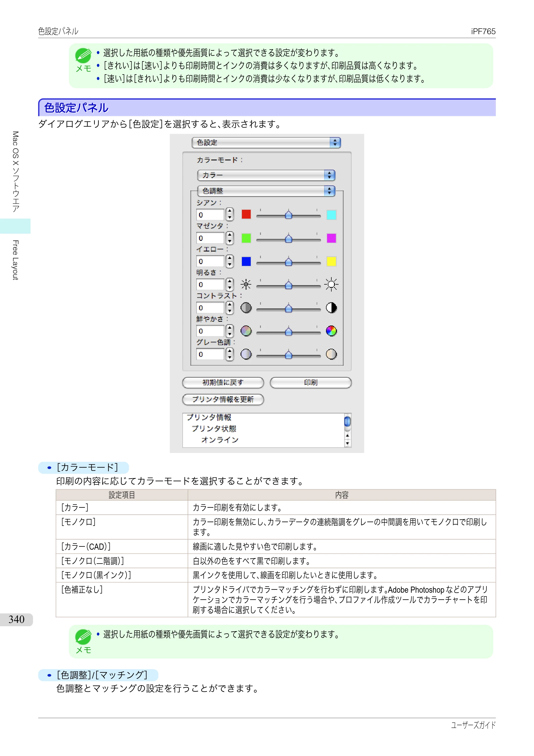The width and height of the screenshot is (534, 756).
Task: Click the printer info list scrollbar thumb
Action: tap(347, 421)
